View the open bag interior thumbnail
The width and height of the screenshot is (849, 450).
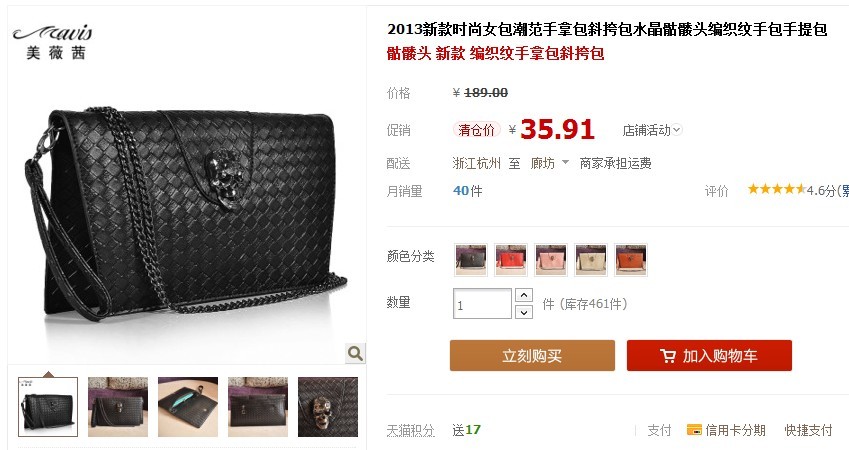click(x=188, y=407)
